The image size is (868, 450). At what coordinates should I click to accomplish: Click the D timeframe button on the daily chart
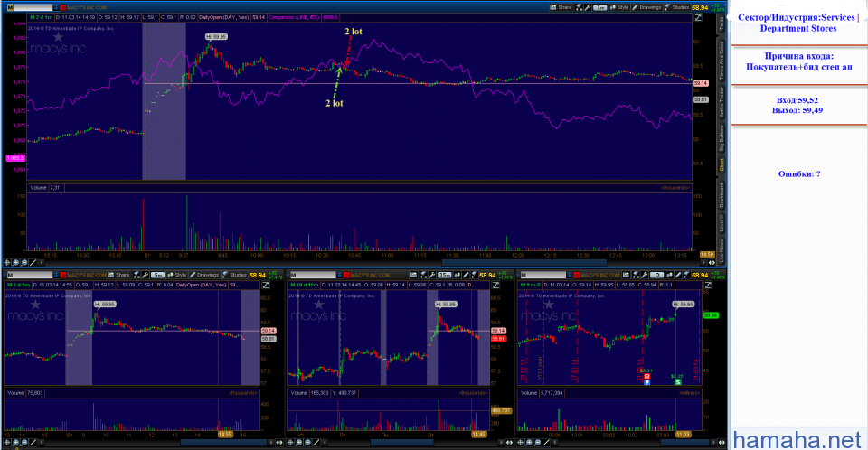(657, 275)
